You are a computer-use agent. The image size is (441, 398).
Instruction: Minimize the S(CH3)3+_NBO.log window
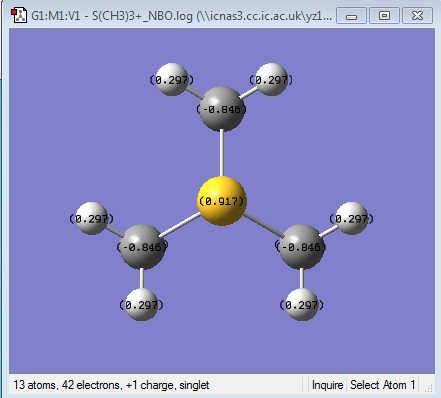(x=351, y=16)
